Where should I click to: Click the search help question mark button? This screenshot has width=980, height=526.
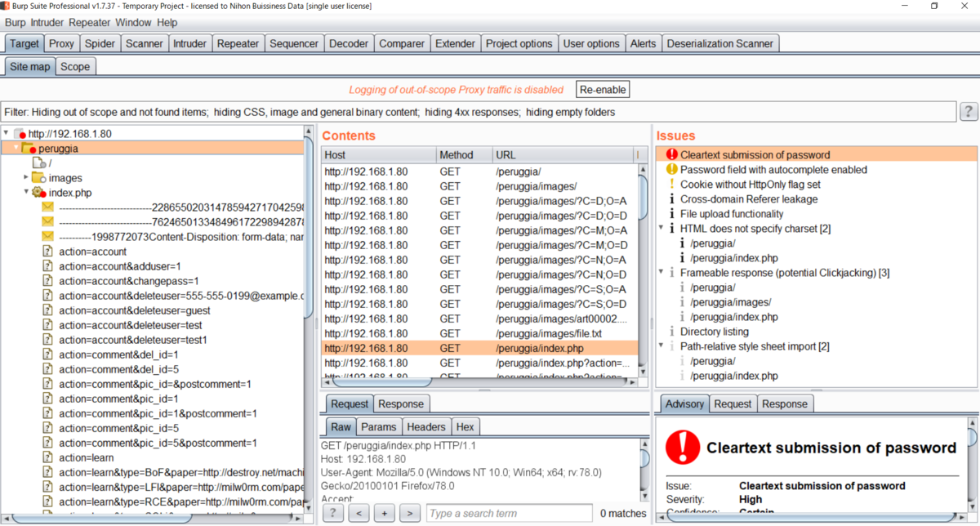click(x=333, y=513)
